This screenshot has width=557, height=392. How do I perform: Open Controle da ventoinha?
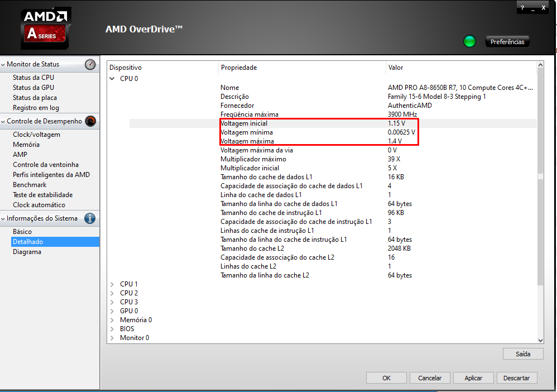pos(46,165)
